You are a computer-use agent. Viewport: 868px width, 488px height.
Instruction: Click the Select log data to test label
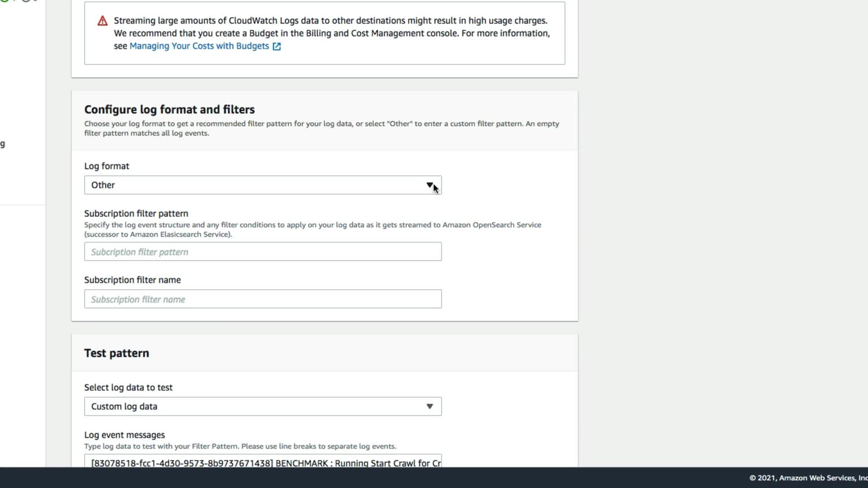(128, 387)
